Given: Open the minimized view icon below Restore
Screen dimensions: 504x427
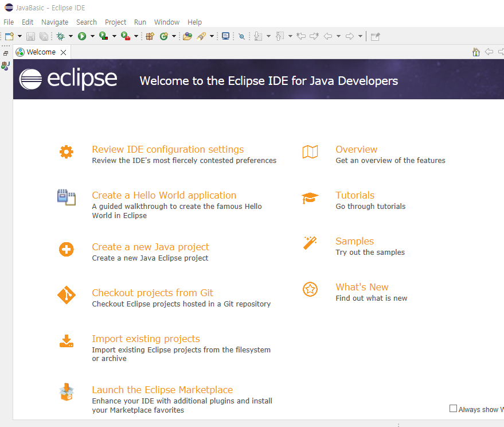Looking at the screenshot, I should 6,65.
